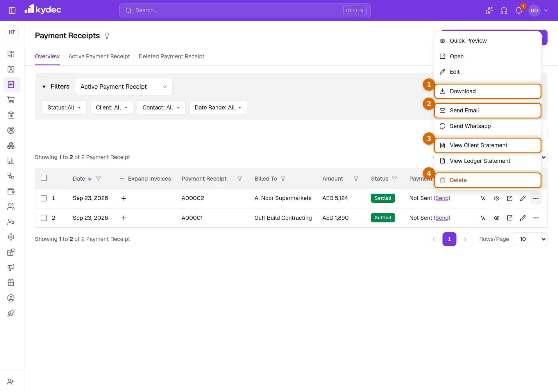Collapse the Filters section triangle

point(44,87)
